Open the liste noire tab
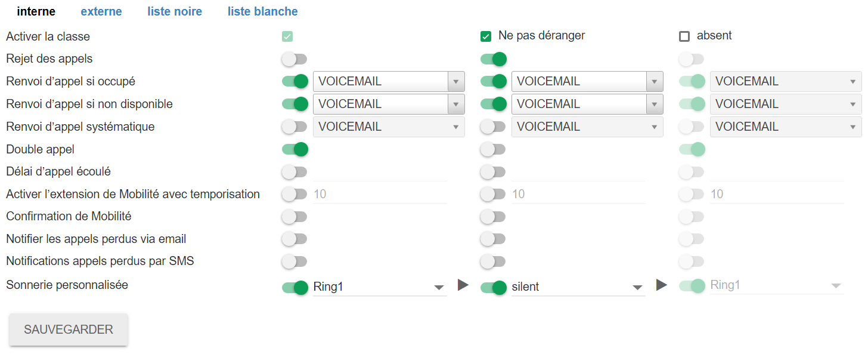 175,12
